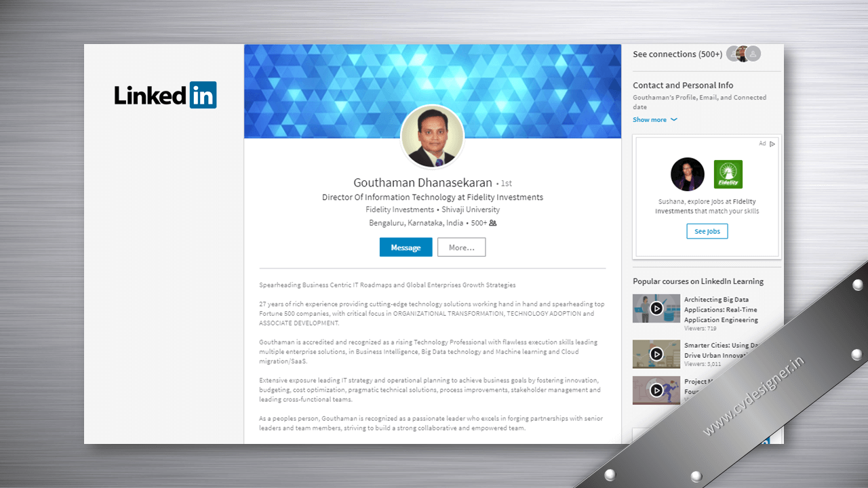Viewport: 868px width, 488px height.
Task: Click See connections (500+) link
Action: click(677, 54)
